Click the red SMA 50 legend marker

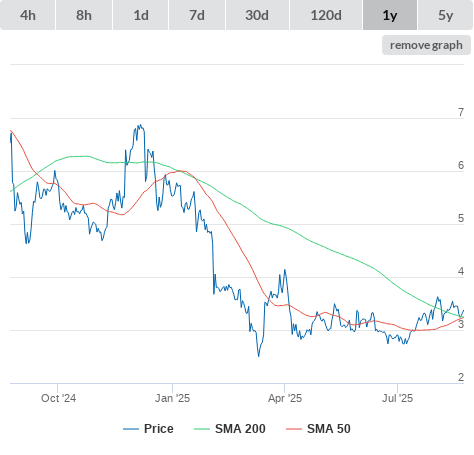(294, 429)
